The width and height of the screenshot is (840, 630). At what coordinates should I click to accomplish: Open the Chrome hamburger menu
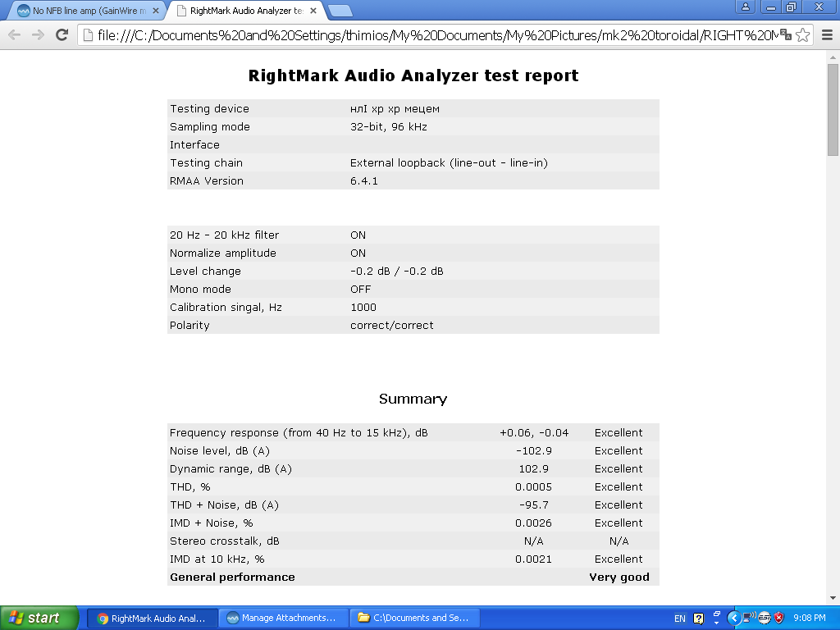click(827, 35)
